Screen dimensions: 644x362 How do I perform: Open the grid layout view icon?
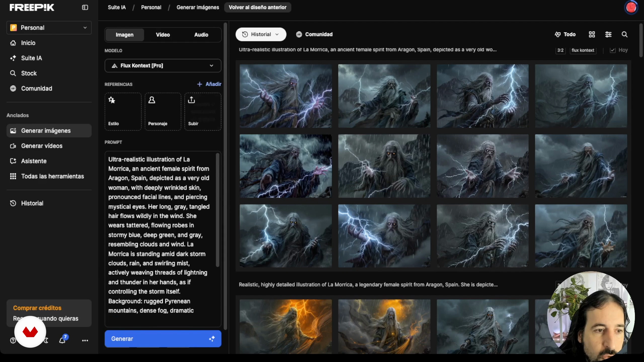point(592,34)
